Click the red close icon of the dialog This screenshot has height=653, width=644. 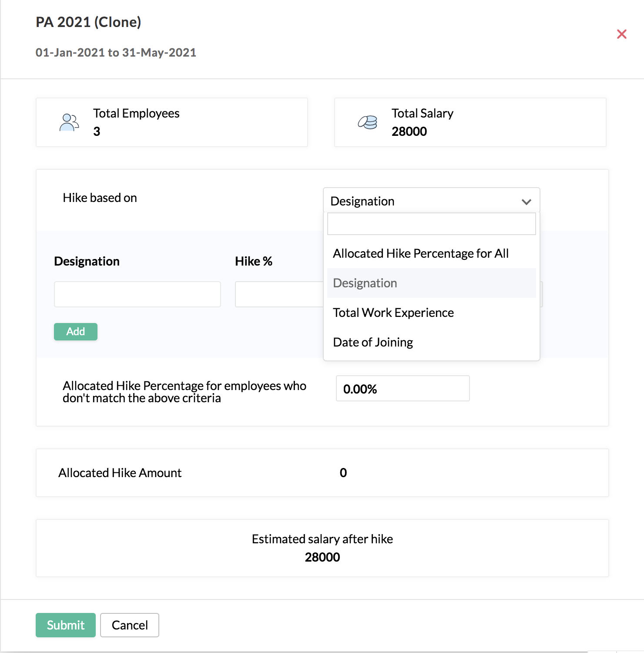click(x=622, y=34)
